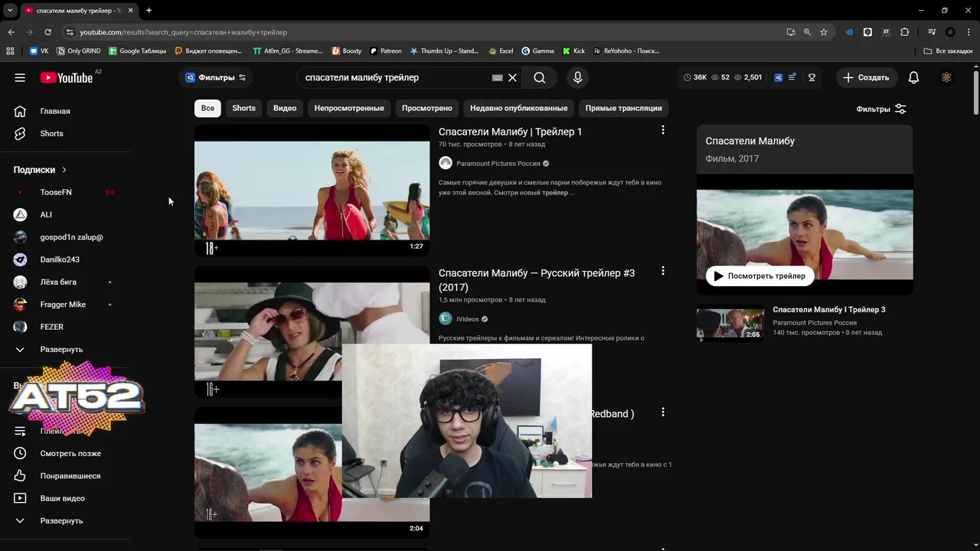Go to the YouTube logo home
Viewport: 980px width, 551px height.
pos(67,77)
